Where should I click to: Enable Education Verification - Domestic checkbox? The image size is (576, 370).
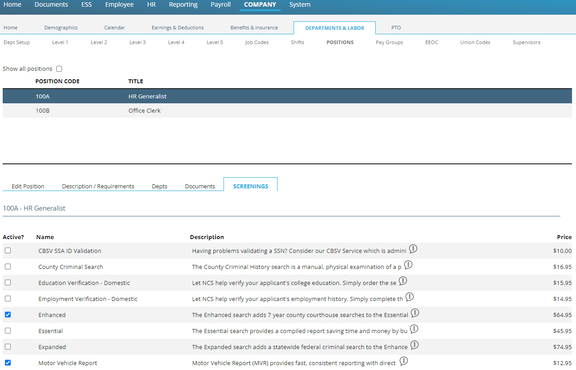point(8,283)
